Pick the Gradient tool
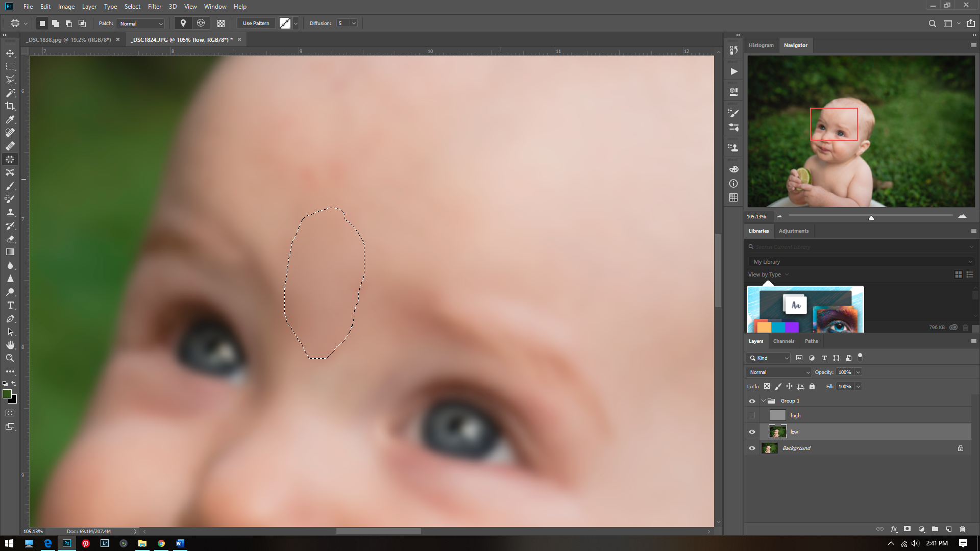 [10, 252]
